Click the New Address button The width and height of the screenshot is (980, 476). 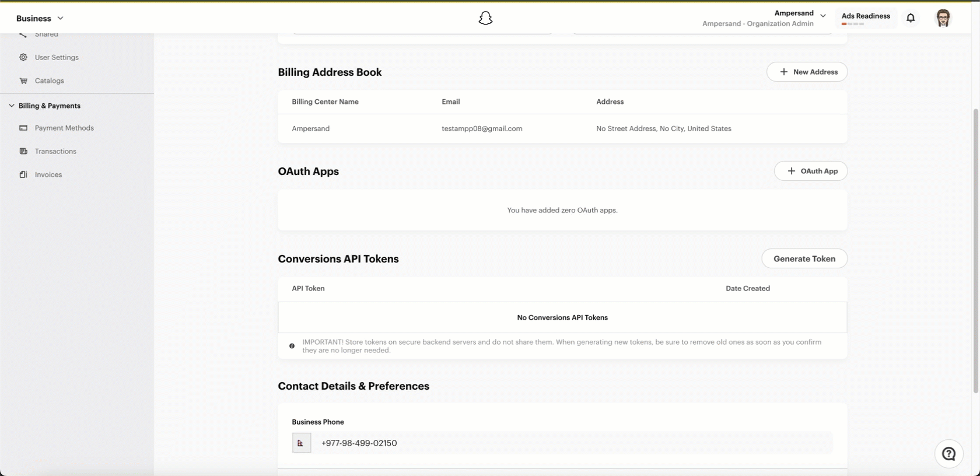pyautogui.click(x=807, y=72)
